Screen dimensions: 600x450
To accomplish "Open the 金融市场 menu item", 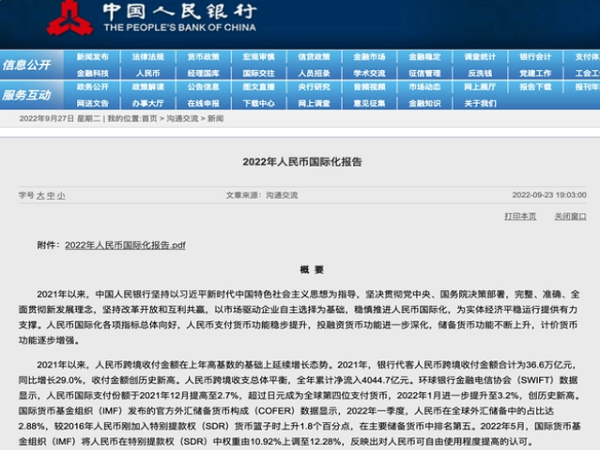I will click(x=369, y=57).
